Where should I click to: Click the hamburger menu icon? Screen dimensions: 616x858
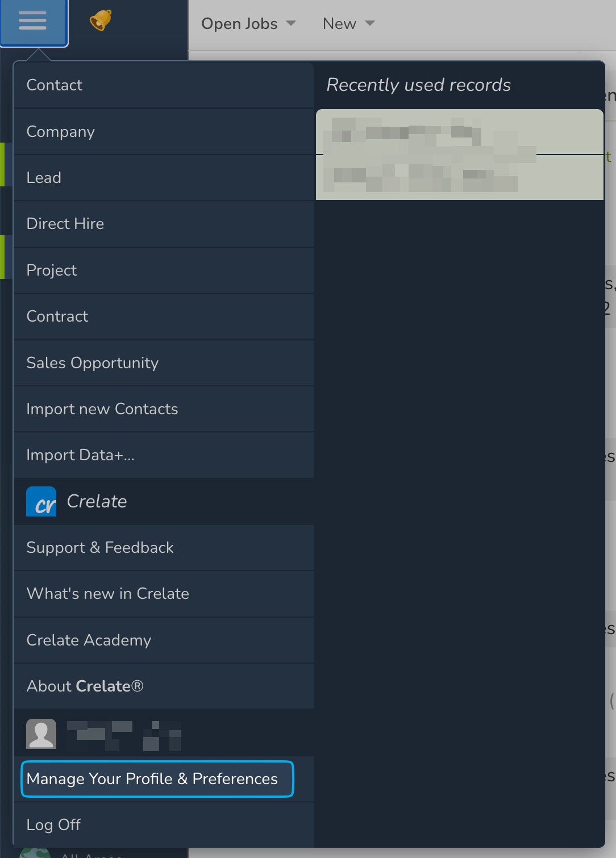click(33, 22)
